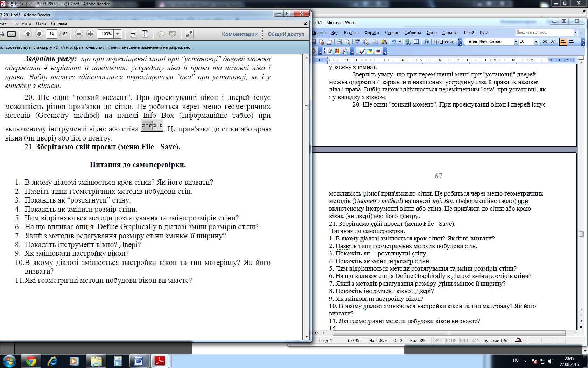The image size is (588, 368).
Task: Open the Плай menu in Word
Action: (x=469, y=33)
